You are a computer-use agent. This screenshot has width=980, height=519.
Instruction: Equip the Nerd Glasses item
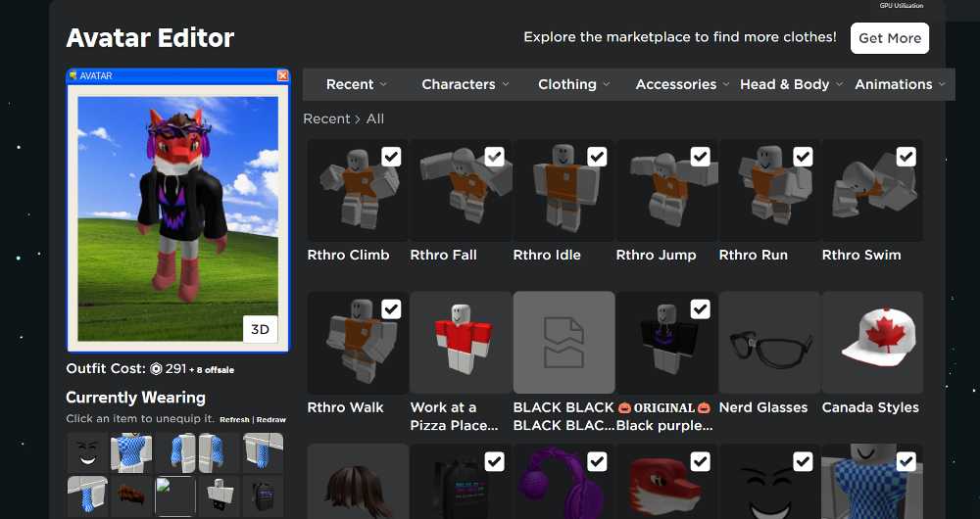pos(769,343)
